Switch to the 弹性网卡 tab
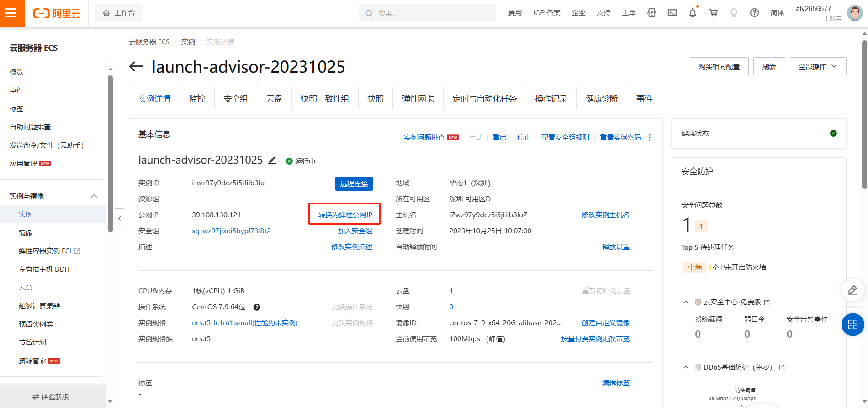The image size is (868, 408). coord(418,98)
